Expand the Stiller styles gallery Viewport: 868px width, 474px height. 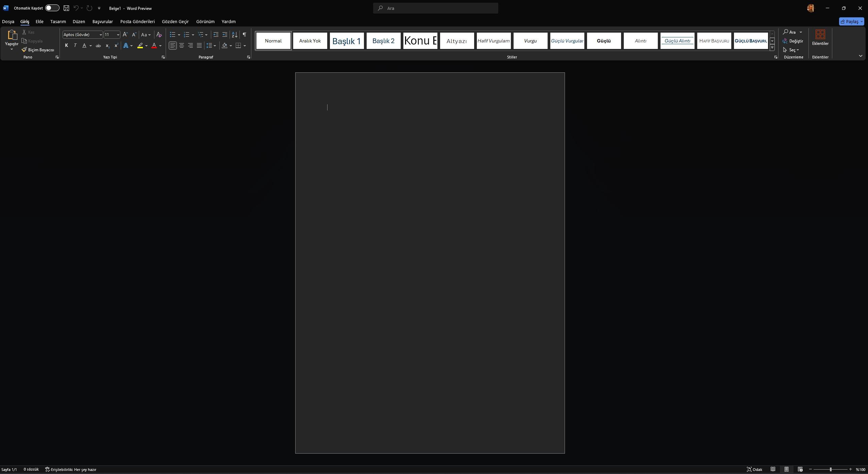772,48
